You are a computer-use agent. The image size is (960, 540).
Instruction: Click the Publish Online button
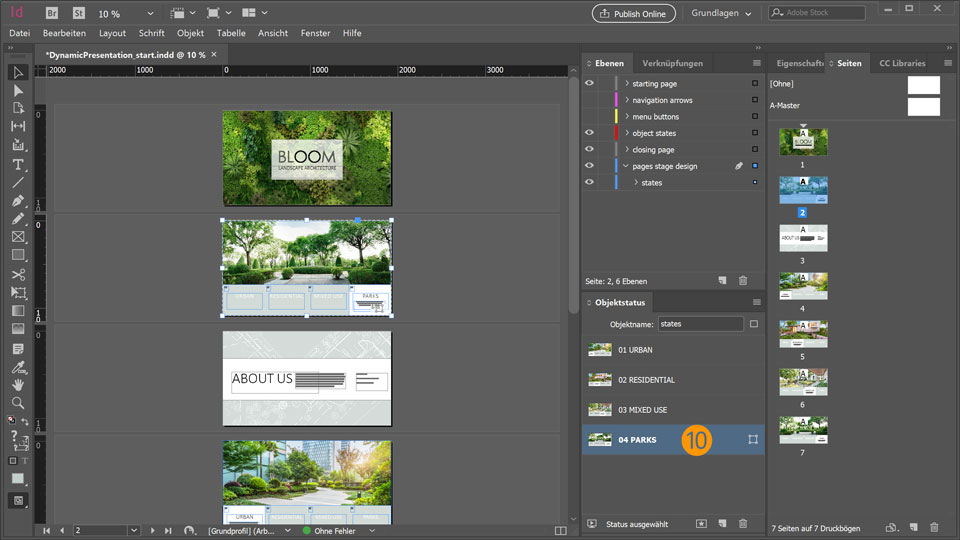pyautogui.click(x=634, y=13)
